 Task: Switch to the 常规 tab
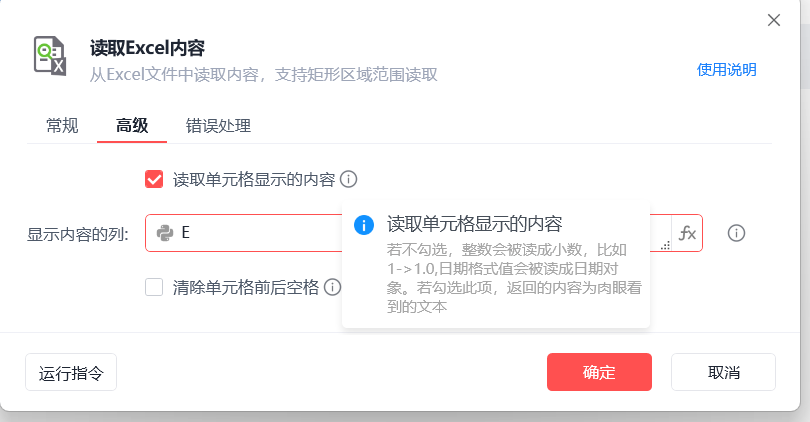(62, 126)
